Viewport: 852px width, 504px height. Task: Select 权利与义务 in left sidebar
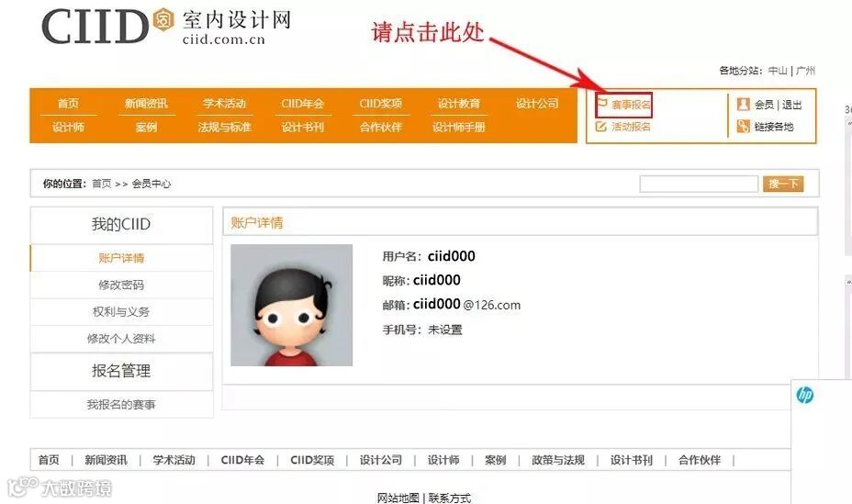tap(121, 312)
